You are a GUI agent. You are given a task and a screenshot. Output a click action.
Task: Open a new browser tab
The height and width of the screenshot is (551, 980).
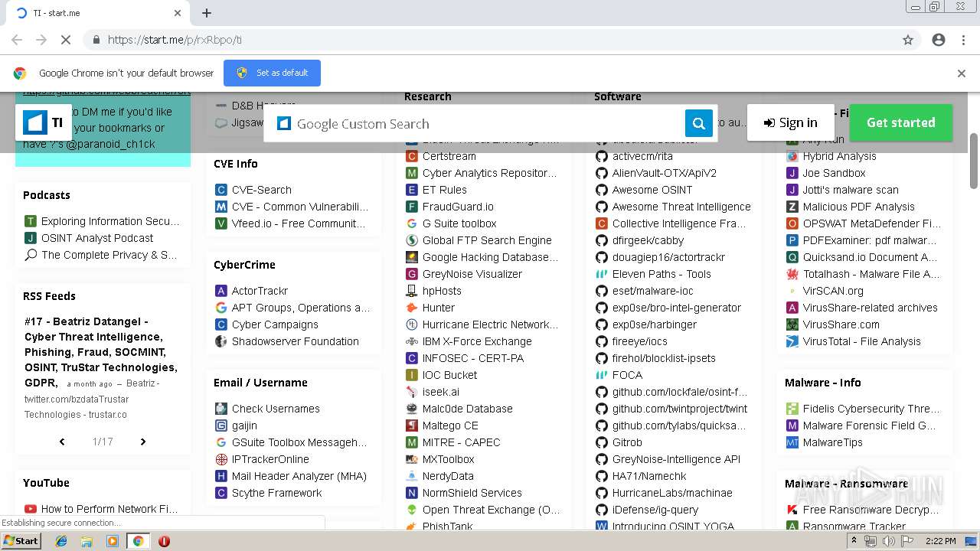tap(207, 13)
